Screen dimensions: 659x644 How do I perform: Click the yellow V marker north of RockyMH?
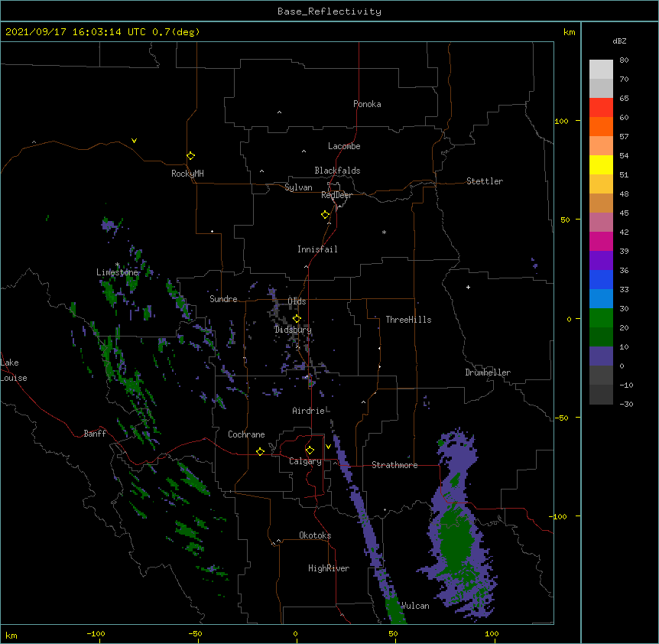click(x=134, y=141)
